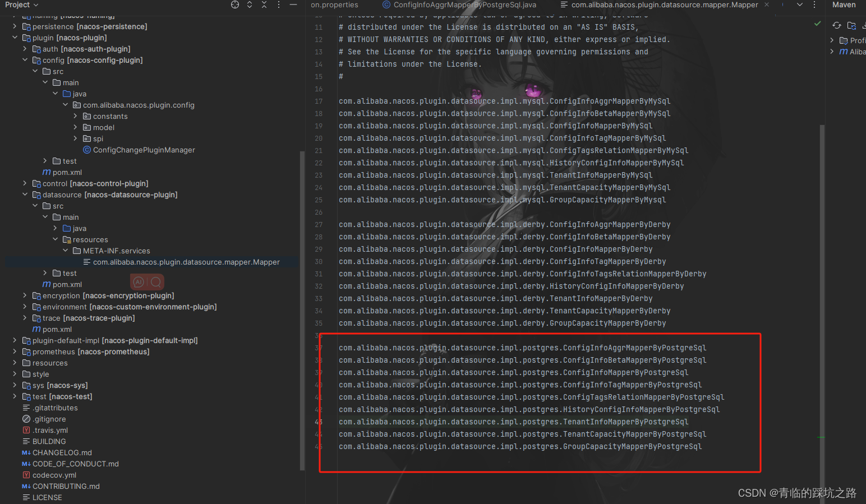This screenshot has height=504, width=866.
Task: Click the Expand All icon in Project panel
Action: coord(250,4)
